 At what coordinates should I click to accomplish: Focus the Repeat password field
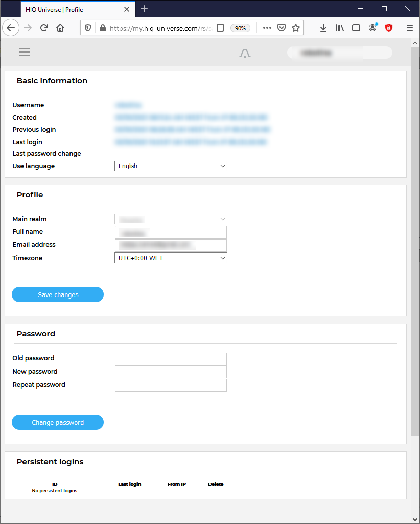coord(171,385)
